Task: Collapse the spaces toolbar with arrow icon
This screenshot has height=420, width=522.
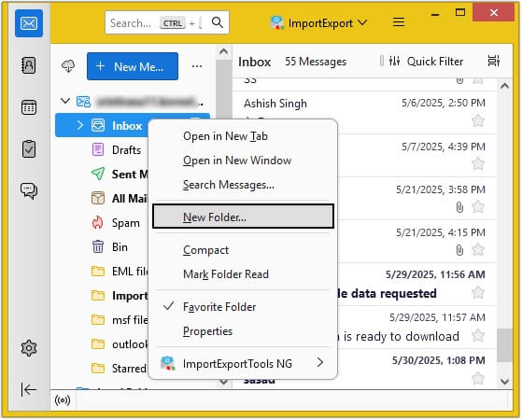Action: (29, 389)
